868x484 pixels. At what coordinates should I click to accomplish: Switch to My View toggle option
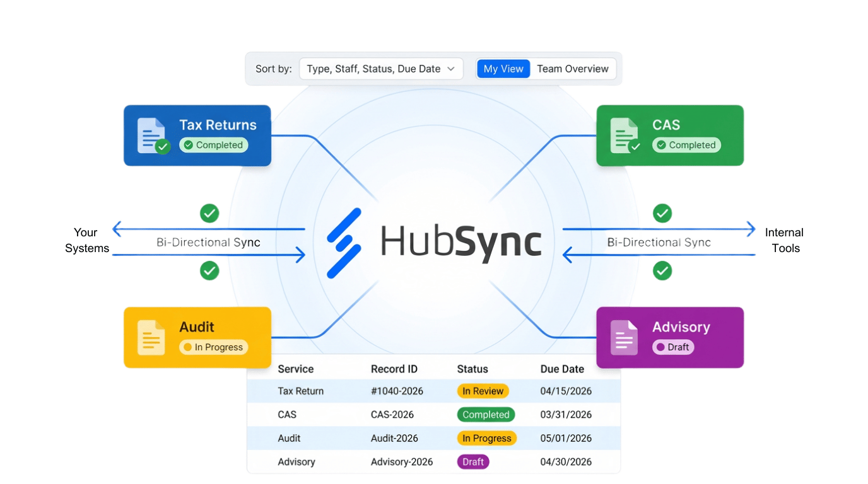(x=503, y=69)
